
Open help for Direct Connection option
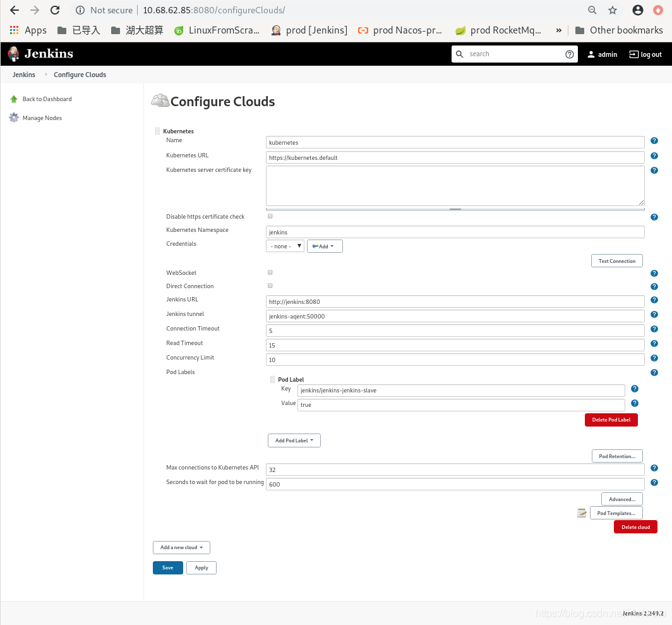pos(654,286)
